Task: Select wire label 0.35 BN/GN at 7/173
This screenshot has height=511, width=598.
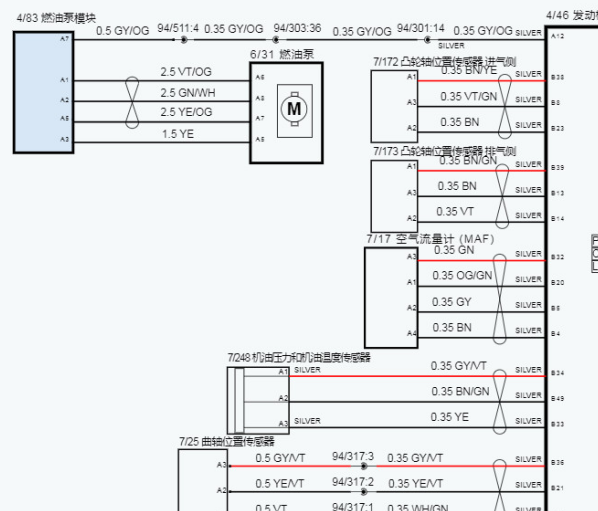Action: 468,161
